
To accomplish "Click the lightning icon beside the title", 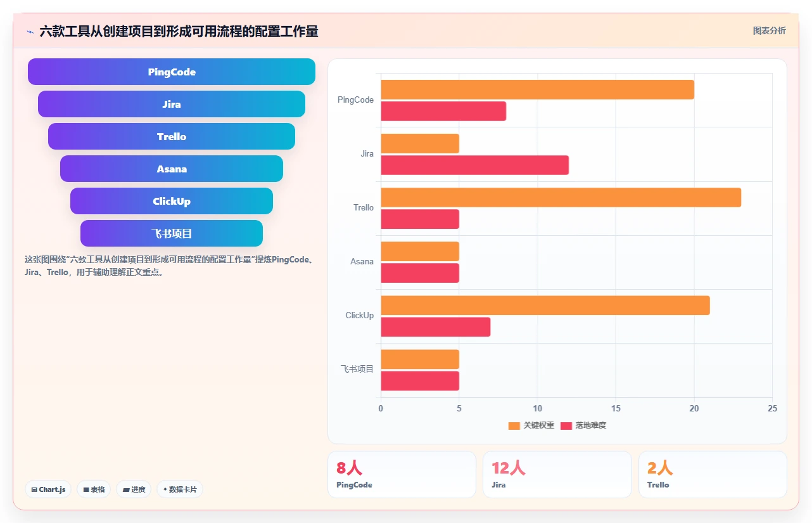I will pyautogui.click(x=30, y=31).
